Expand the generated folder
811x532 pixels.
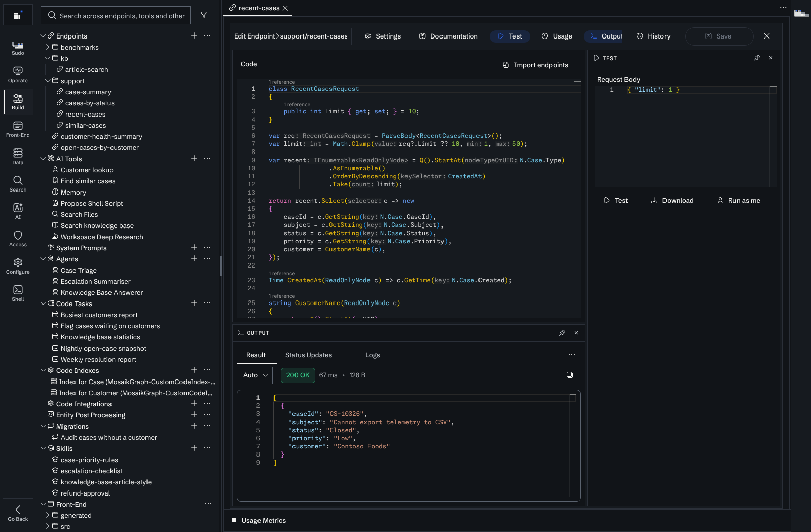48,515
